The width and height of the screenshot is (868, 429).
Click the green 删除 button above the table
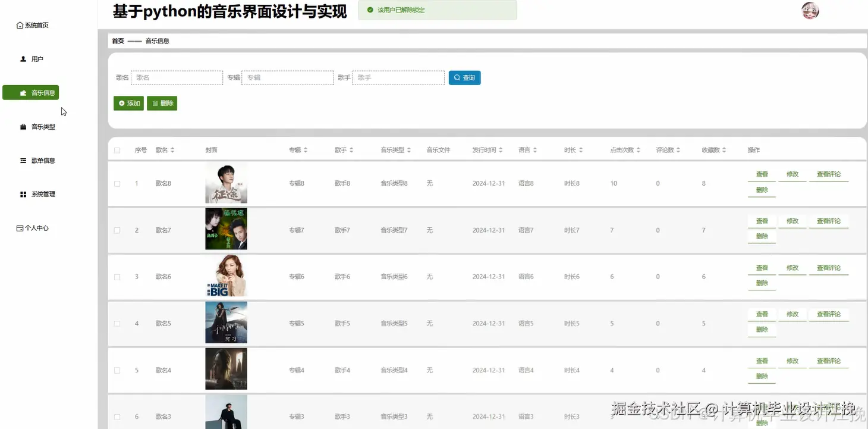162,104
